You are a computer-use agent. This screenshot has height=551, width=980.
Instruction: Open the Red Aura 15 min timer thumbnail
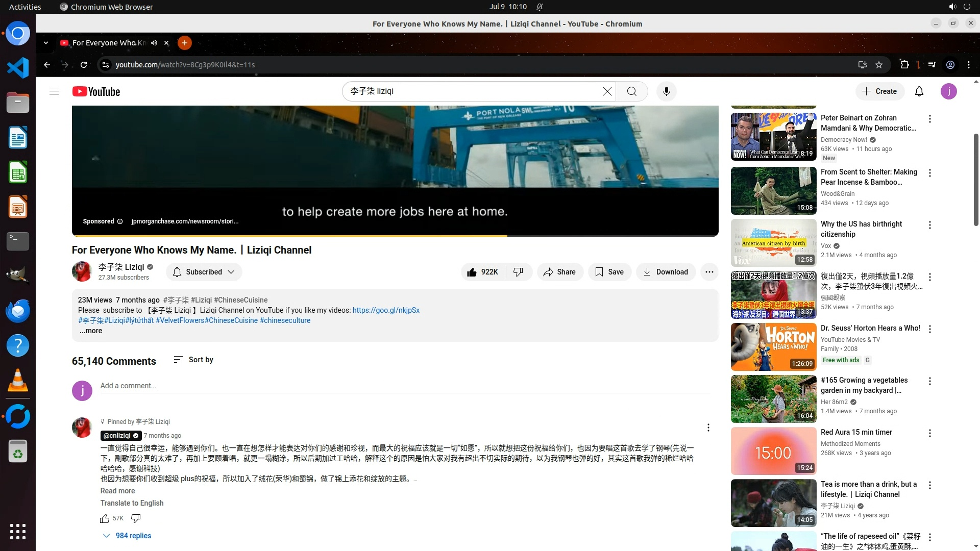tap(773, 451)
